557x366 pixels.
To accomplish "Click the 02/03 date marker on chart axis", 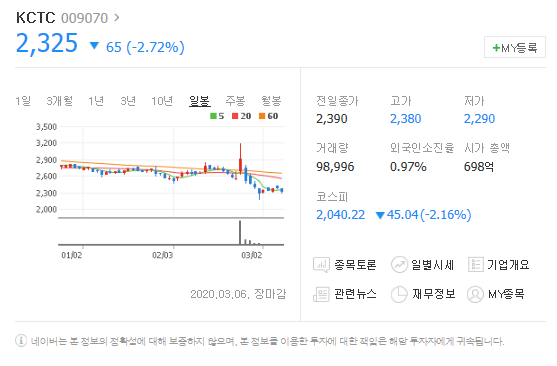I will tap(162, 255).
